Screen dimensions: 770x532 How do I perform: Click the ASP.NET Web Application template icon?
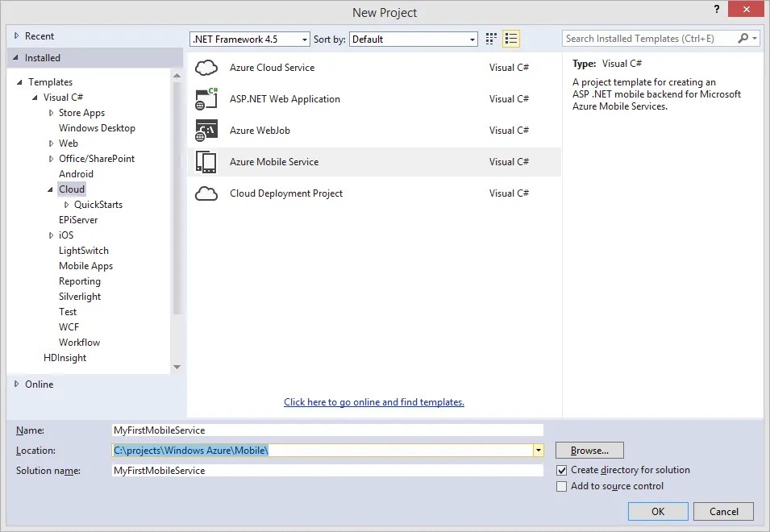[206, 98]
